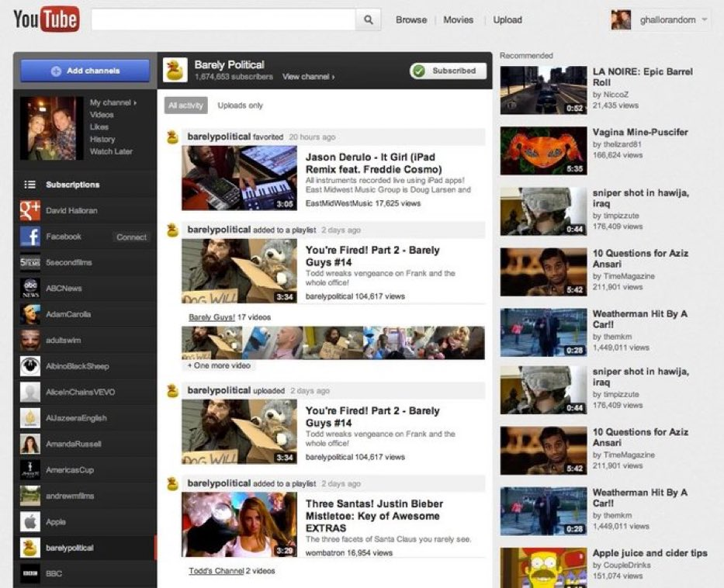Open the Barely Guys! playlist link
This screenshot has width=724, height=588.
(x=212, y=317)
